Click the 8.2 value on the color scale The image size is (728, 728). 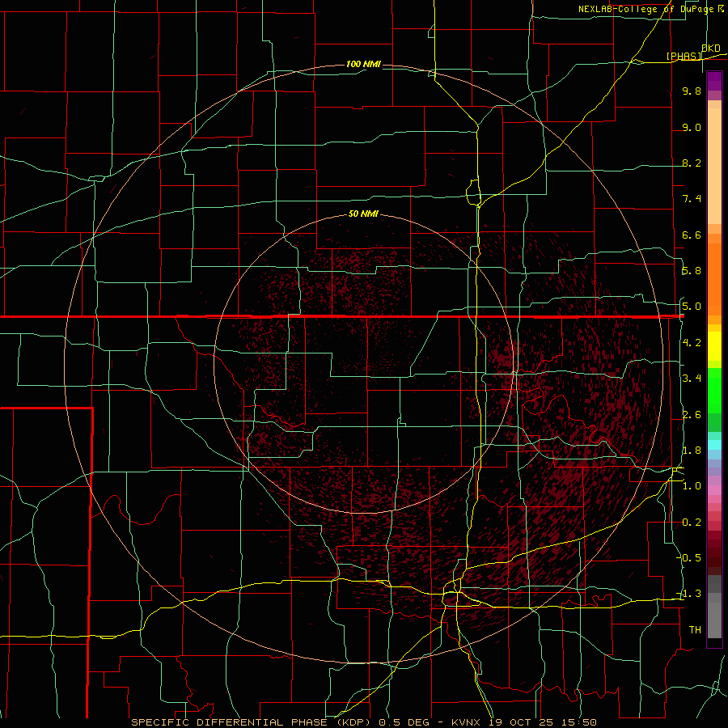pyautogui.click(x=692, y=163)
